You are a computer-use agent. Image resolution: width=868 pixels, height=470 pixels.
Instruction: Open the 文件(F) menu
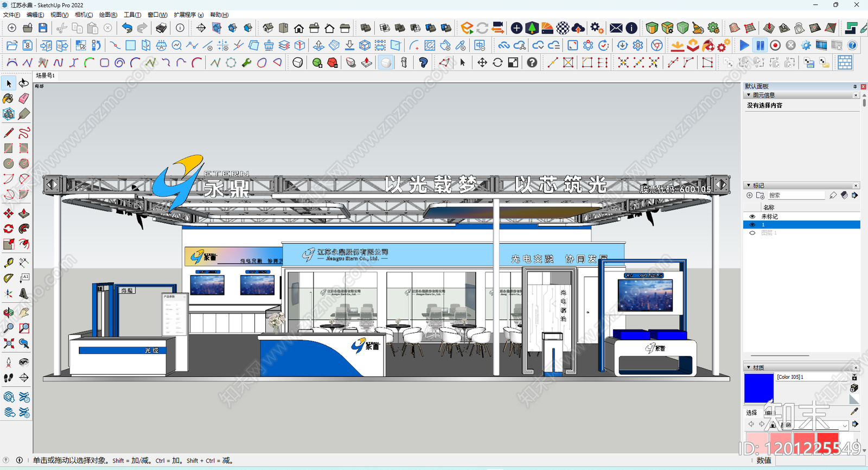coord(11,15)
